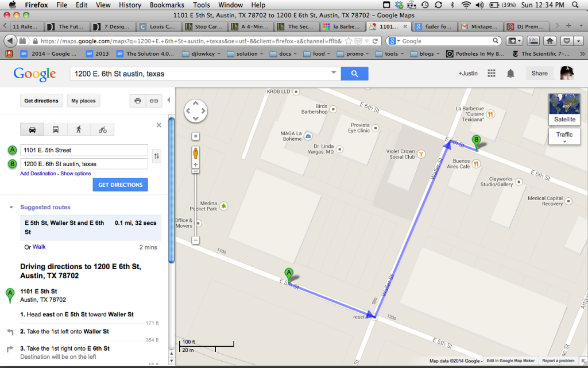Click the Firefox home button

point(550,41)
